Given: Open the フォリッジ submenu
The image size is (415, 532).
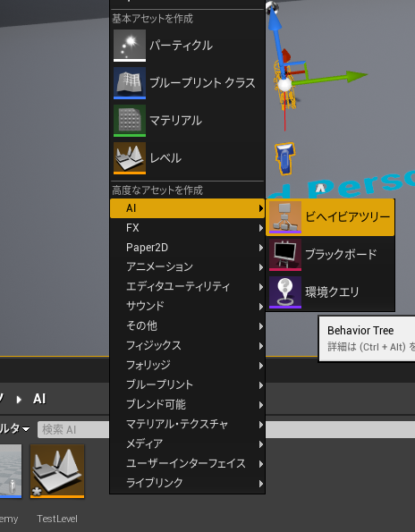Looking at the screenshot, I should 187,366.
